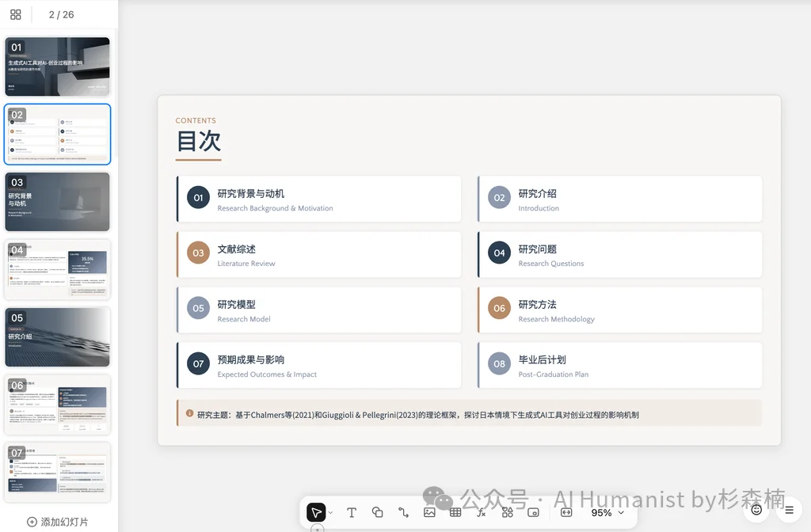Expand the hamburger menu at bottom right
This screenshot has height=532, width=811.
pyautogui.click(x=788, y=511)
